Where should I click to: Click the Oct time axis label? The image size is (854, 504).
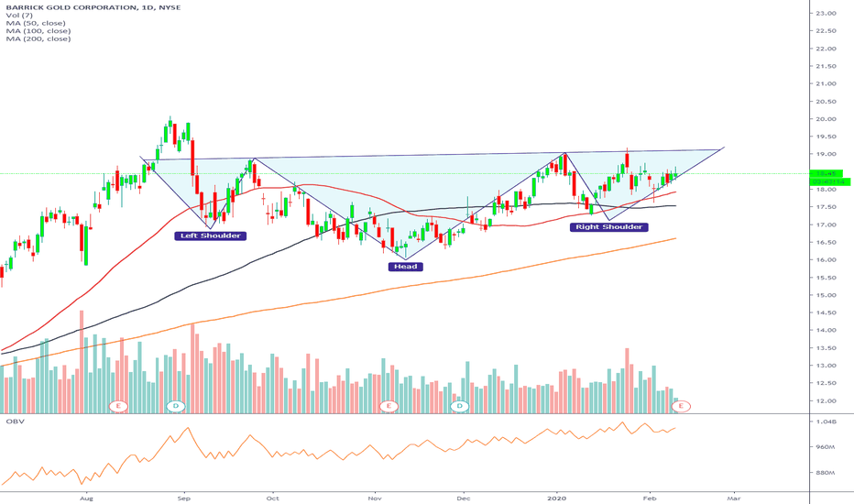pyautogui.click(x=272, y=498)
